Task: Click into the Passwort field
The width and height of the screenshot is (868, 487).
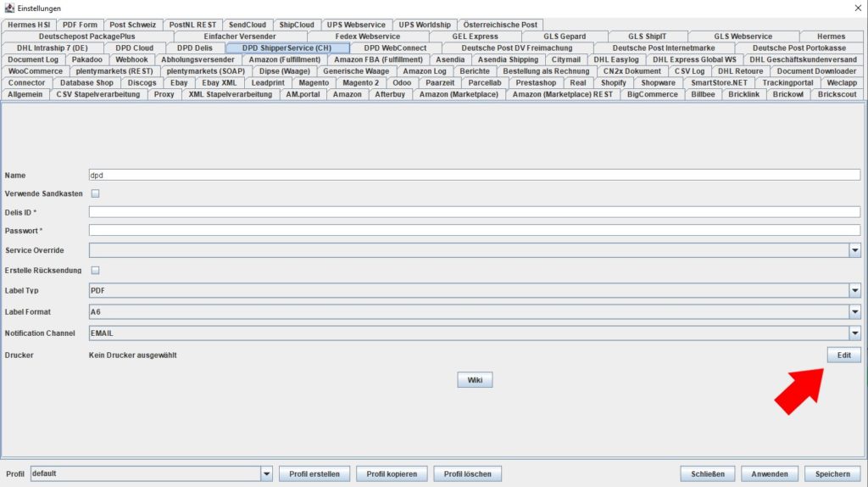Action: 475,230
